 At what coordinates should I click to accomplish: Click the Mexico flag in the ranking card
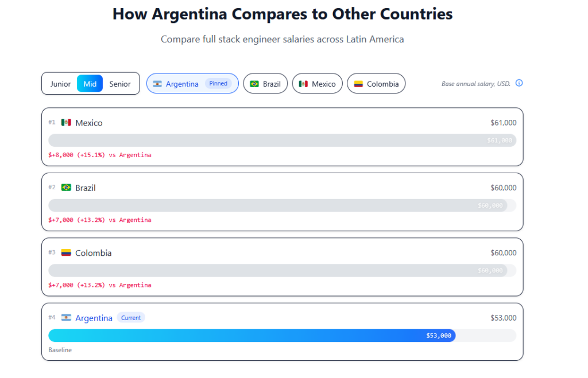pos(66,122)
